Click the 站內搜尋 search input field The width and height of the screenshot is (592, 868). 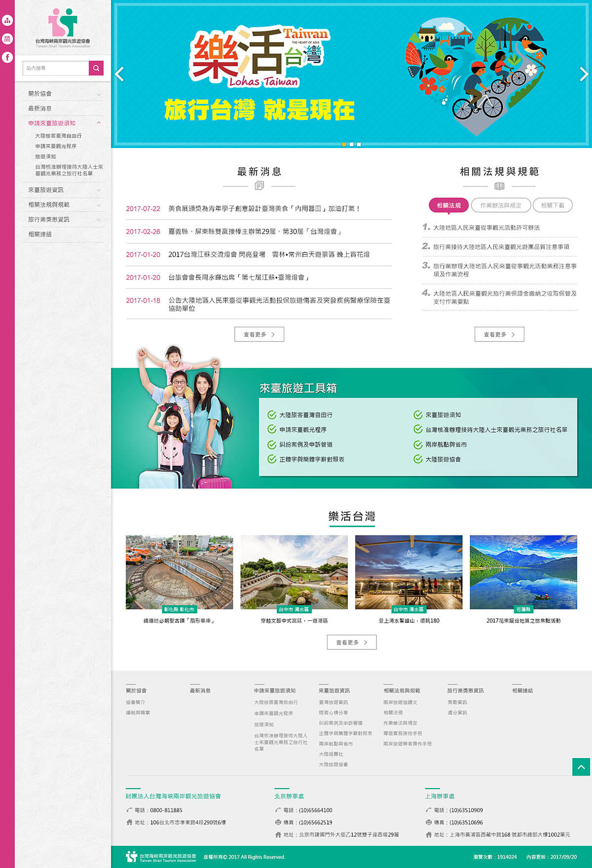pyautogui.click(x=56, y=68)
